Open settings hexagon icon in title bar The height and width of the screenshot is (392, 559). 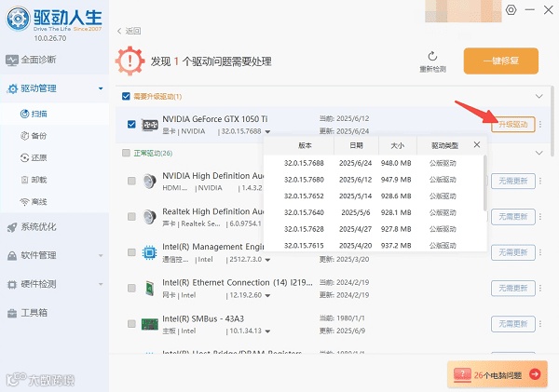[x=511, y=9]
